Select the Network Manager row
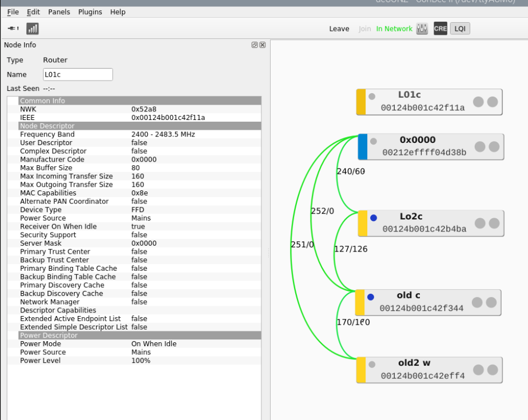Image resolution: width=528 pixels, height=420 pixels. tap(140, 302)
